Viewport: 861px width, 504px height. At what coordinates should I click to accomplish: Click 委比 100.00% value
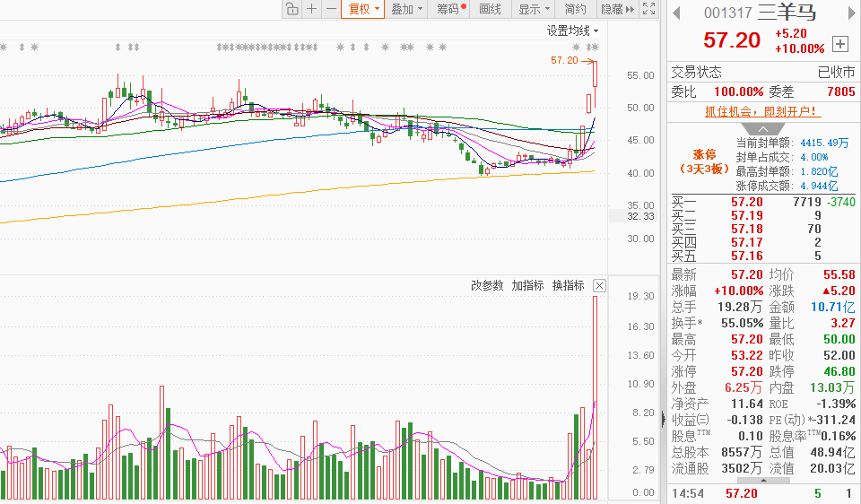pos(738,91)
